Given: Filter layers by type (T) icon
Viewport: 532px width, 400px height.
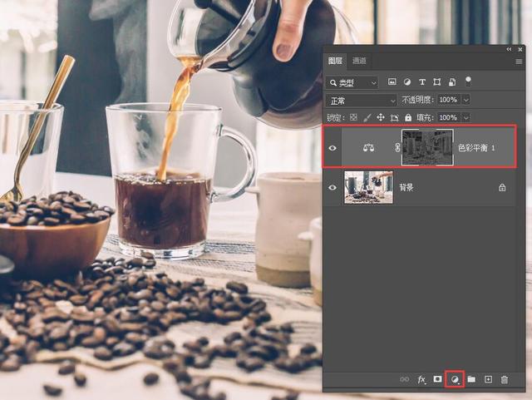Looking at the screenshot, I should coord(422,81).
